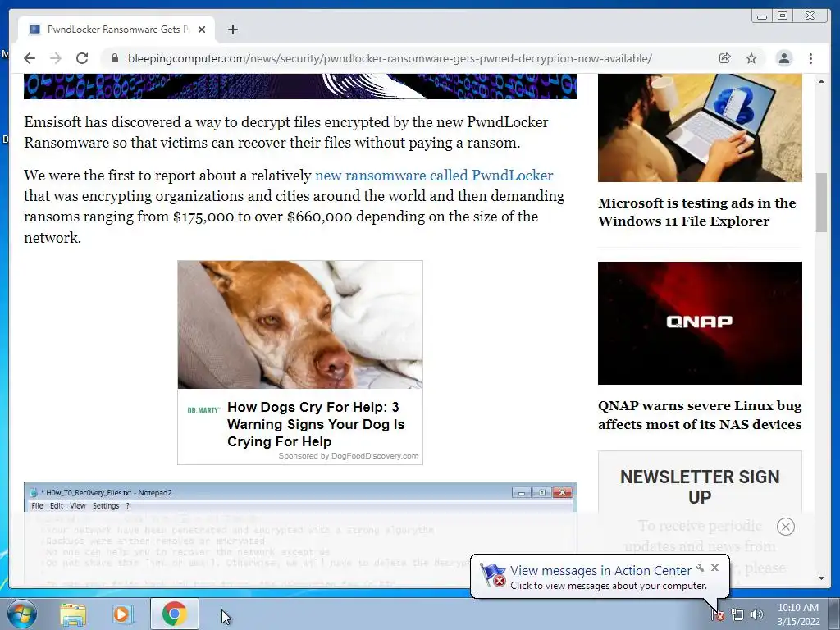Click the Action Center tray flag icon
Screen dimensions: 840x630
click(x=718, y=614)
